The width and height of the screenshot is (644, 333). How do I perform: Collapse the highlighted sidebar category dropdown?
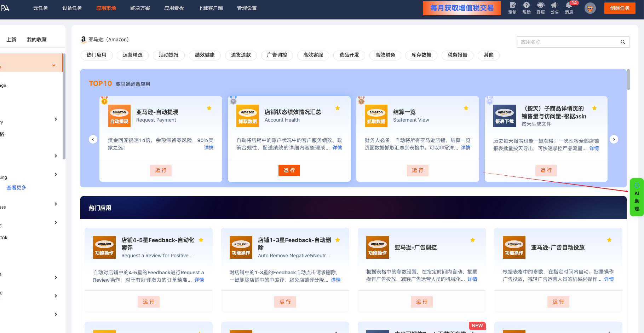54,65
